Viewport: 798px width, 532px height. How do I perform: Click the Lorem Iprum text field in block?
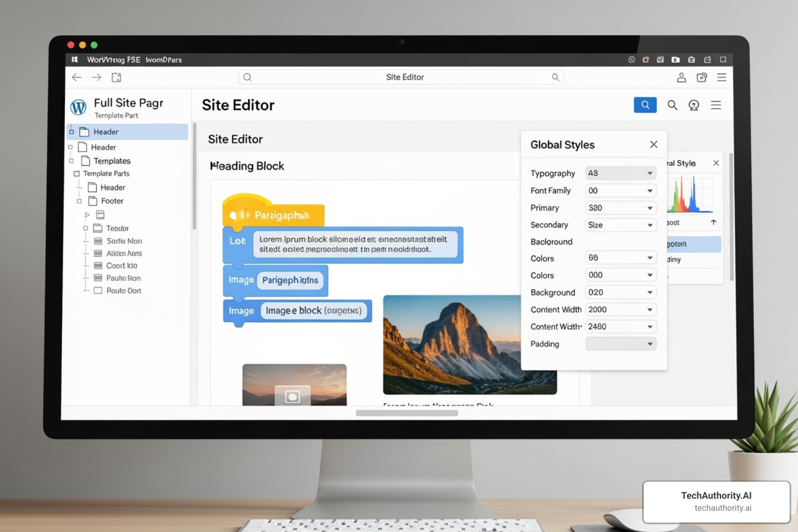point(355,244)
